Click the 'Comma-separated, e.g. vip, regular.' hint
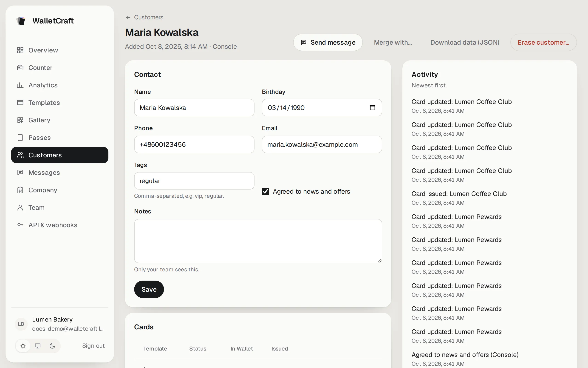This screenshot has height=368, width=588. (179, 196)
